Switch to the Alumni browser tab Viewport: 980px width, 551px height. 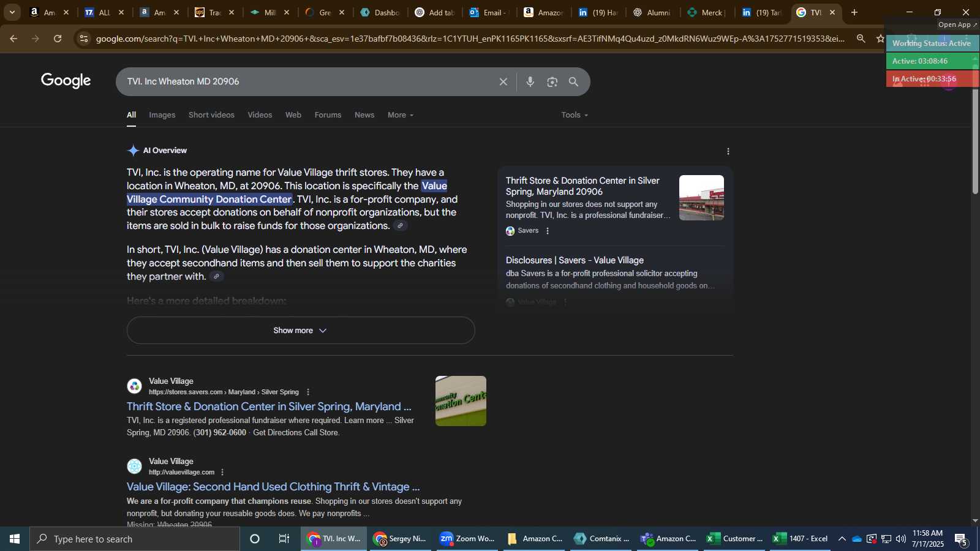pyautogui.click(x=652, y=12)
